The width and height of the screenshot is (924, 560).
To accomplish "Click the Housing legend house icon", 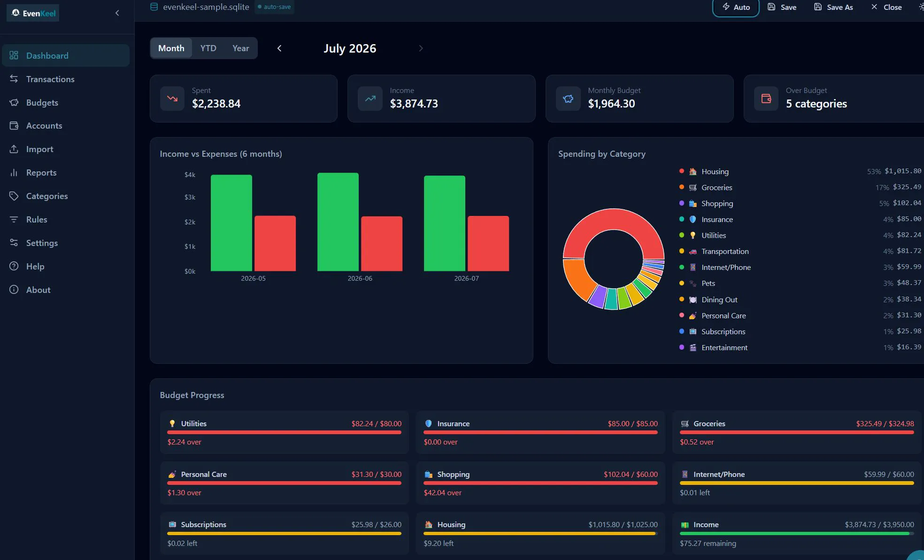I will click(x=693, y=171).
